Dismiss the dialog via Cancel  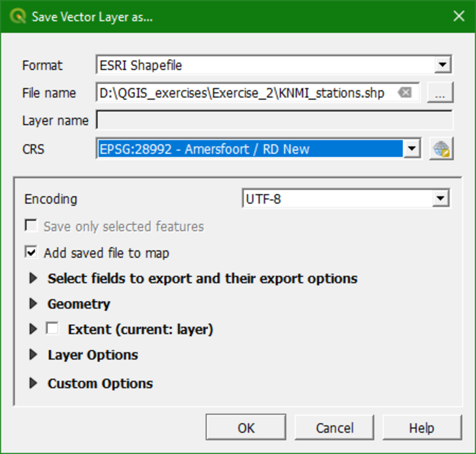(334, 427)
